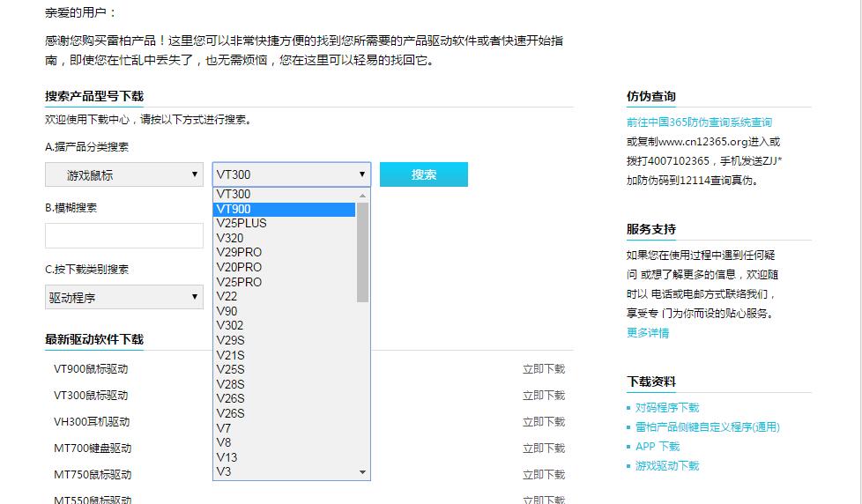Expand the 驱动程序 download type dropdown
862x504 pixels.
pyautogui.click(x=124, y=298)
